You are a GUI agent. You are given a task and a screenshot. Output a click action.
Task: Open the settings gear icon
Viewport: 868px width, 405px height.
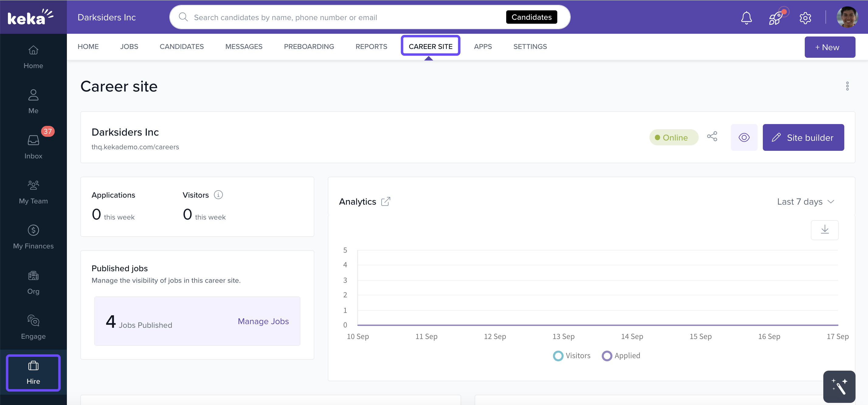[x=805, y=18]
